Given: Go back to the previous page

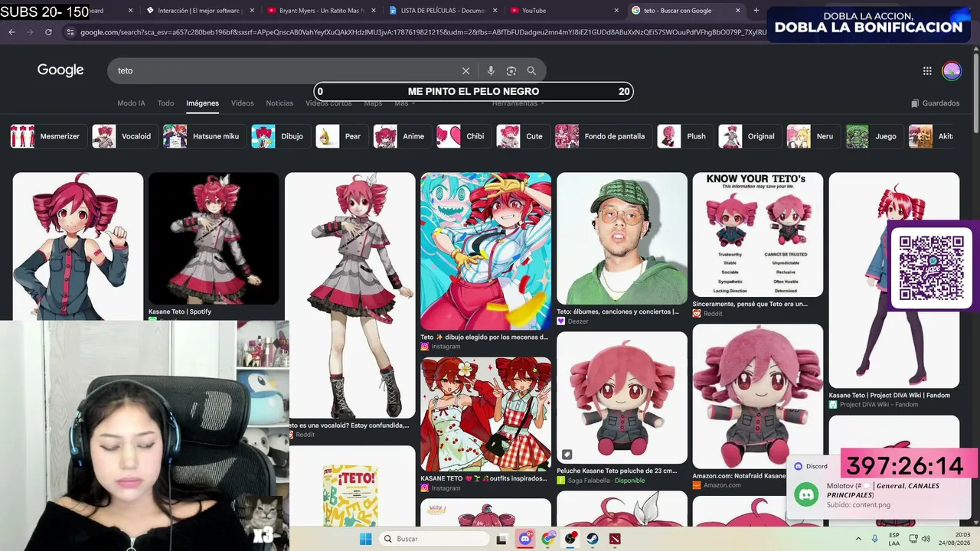Looking at the screenshot, I should pos(11,32).
